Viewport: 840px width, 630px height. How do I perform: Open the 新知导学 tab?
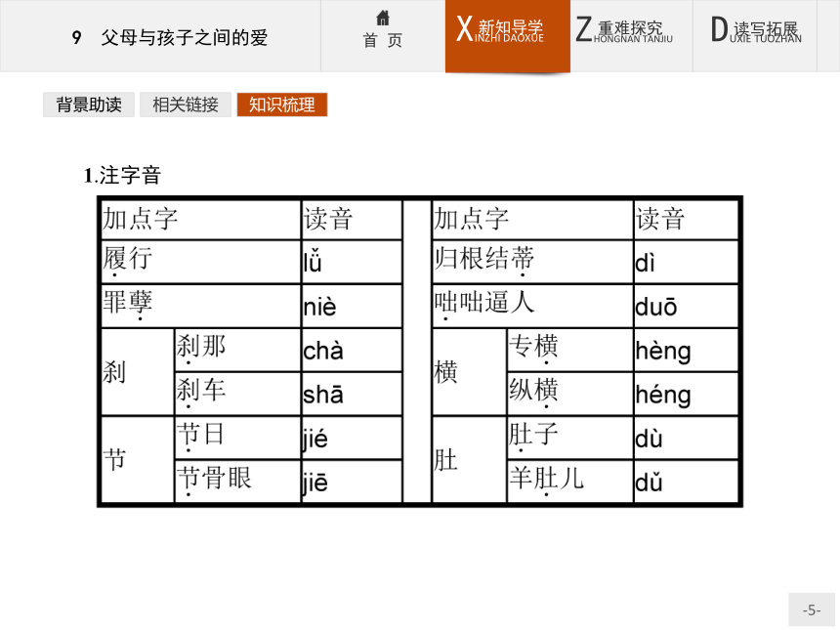click(x=507, y=36)
